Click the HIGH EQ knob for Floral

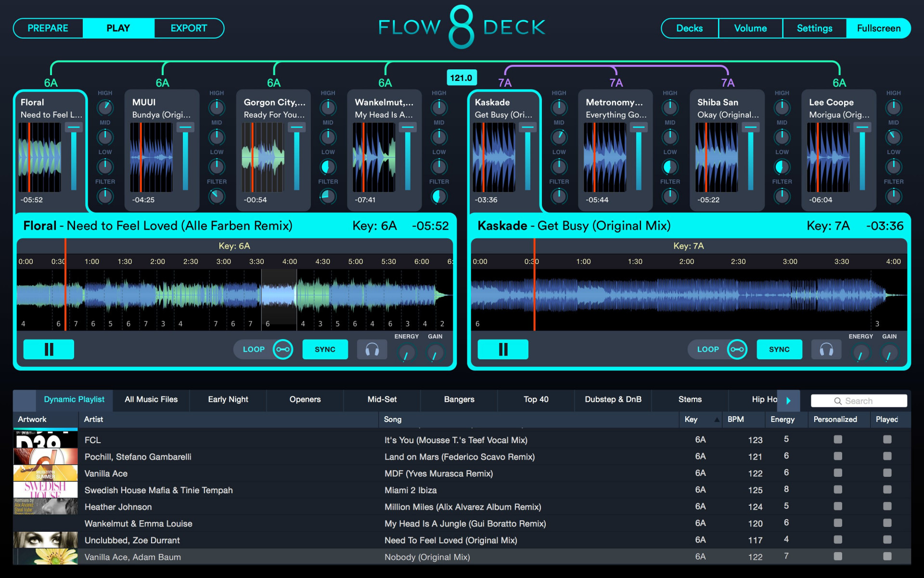(105, 107)
